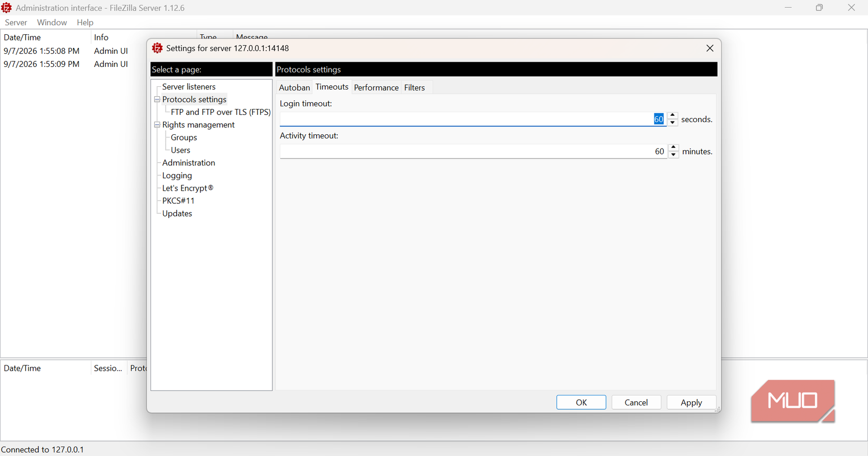Select Rights management in the tree
The height and width of the screenshot is (456, 868).
tap(198, 125)
